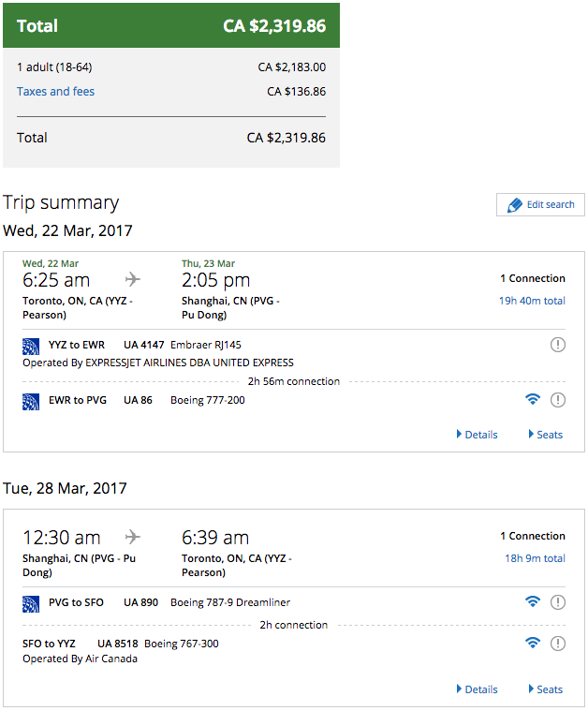588x711 pixels.
Task: Expand Details for the 28 Mar flight
Action: [478, 689]
